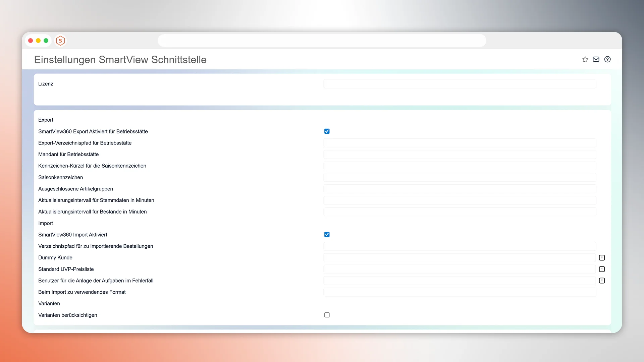Select the Saisonkennzeichen input field
Screen dimensions: 644x362
point(460,177)
